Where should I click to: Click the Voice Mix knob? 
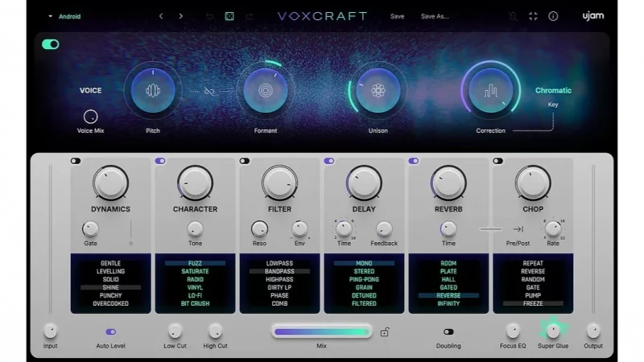coord(90,117)
